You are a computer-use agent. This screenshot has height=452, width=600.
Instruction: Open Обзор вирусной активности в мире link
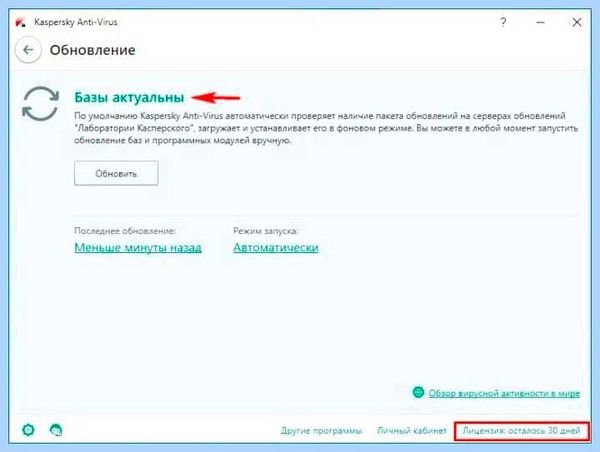point(504,393)
